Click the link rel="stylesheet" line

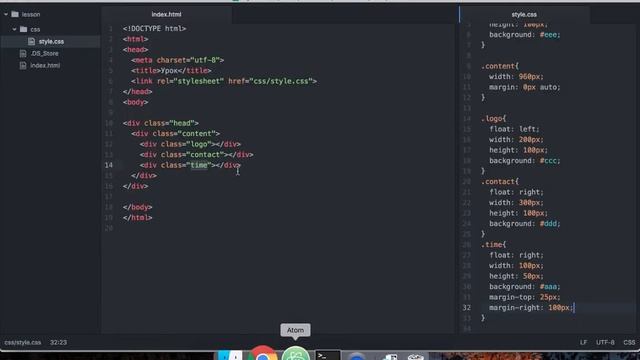[x=224, y=81]
